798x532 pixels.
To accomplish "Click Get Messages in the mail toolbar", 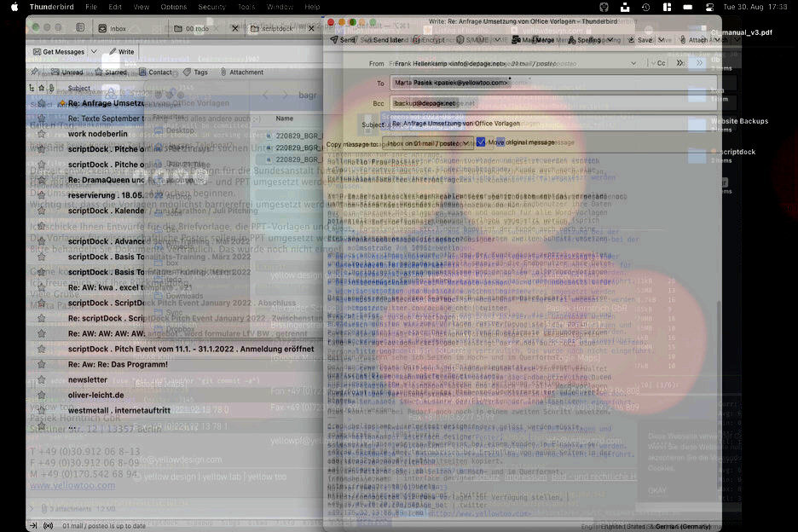I will pyautogui.click(x=59, y=52).
